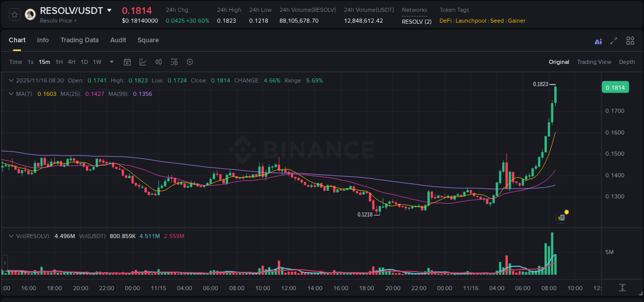Click the green last-price label on price axis
The height and width of the screenshot is (302, 644).
pyautogui.click(x=615, y=87)
